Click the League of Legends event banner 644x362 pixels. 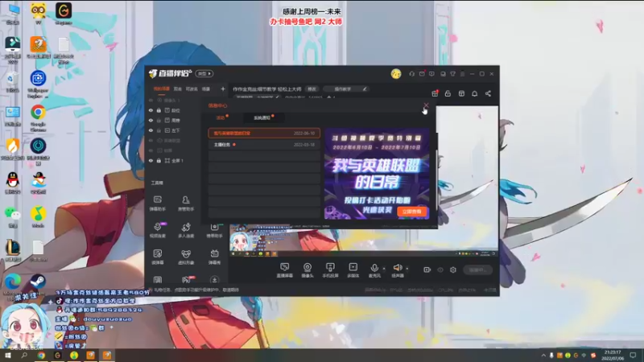377,174
